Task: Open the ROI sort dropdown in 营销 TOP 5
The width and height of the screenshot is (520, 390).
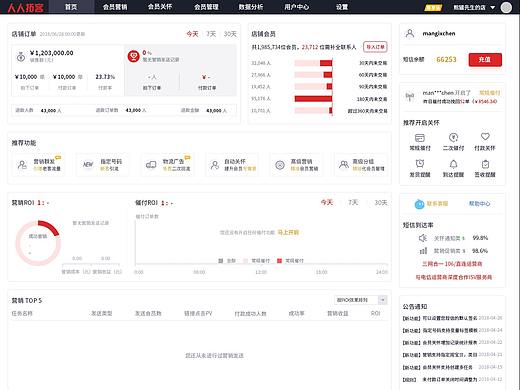Action: (x=361, y=300)
